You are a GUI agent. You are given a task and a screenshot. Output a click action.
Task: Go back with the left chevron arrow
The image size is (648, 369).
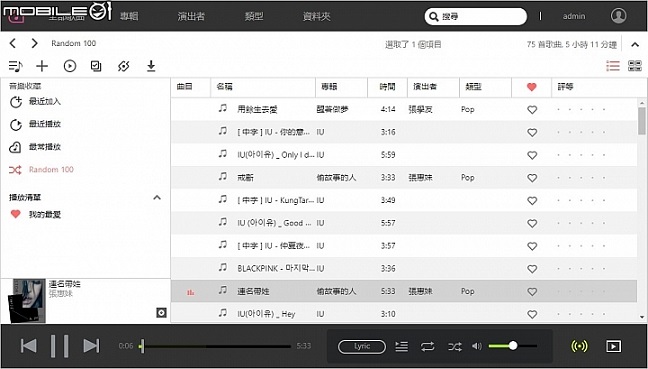13,43
